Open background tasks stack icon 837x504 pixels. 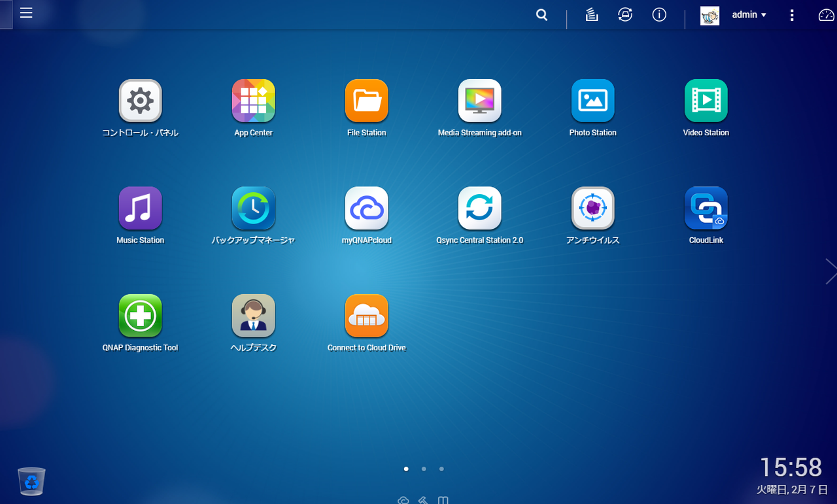[x=592, y=14]
